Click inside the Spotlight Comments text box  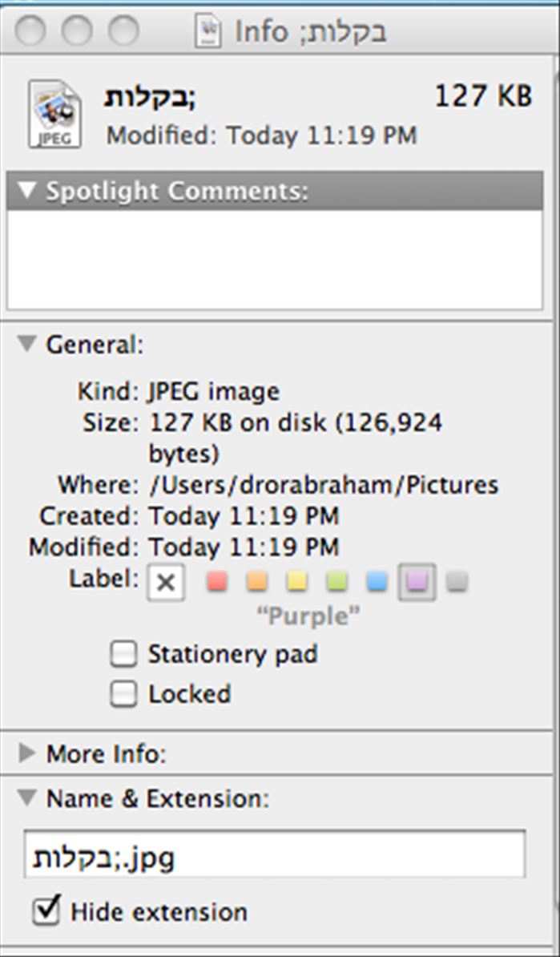[x=275, y=260]
